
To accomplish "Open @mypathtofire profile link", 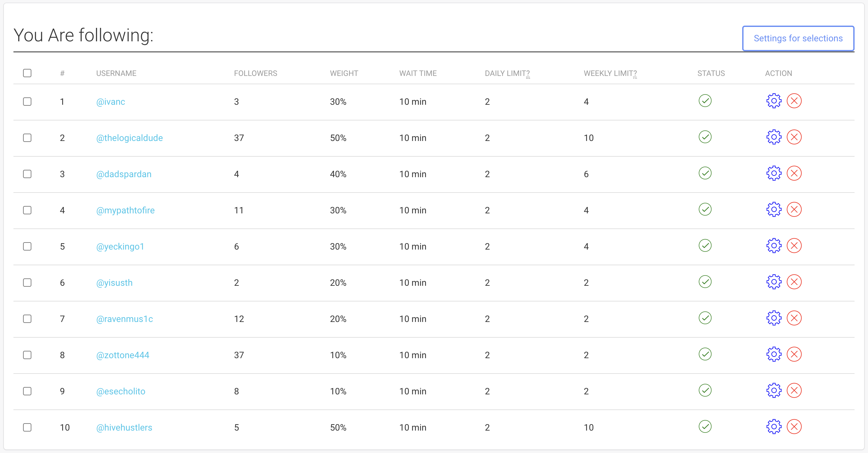I will coord(125,210).
